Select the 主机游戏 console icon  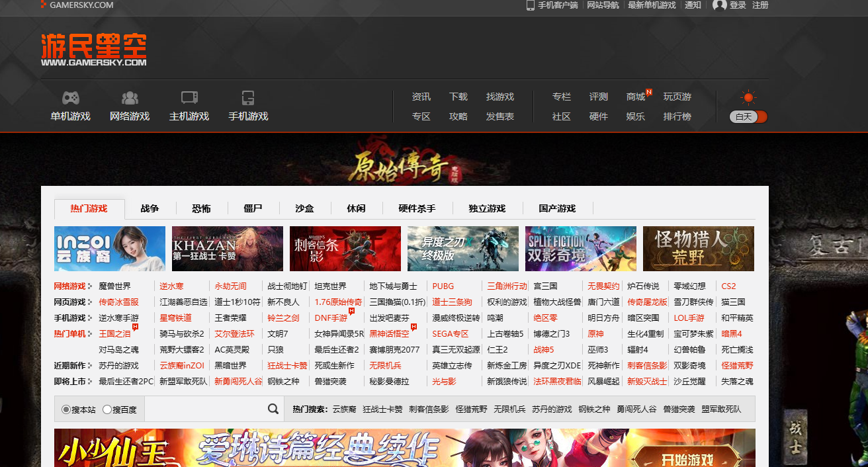point(189,98)
